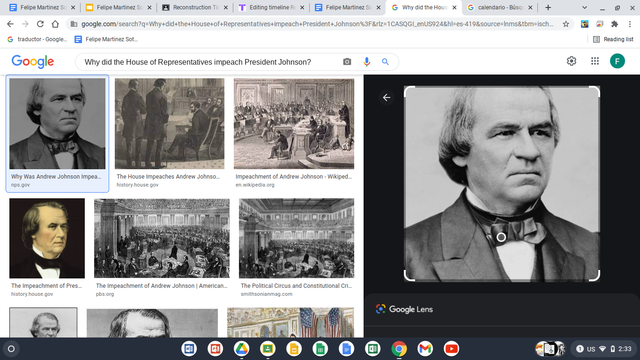The width and height of the screenshot is (640, 360).
Task: Click the address bar URL
Action: pyautogui.click(x=317, y=24)
